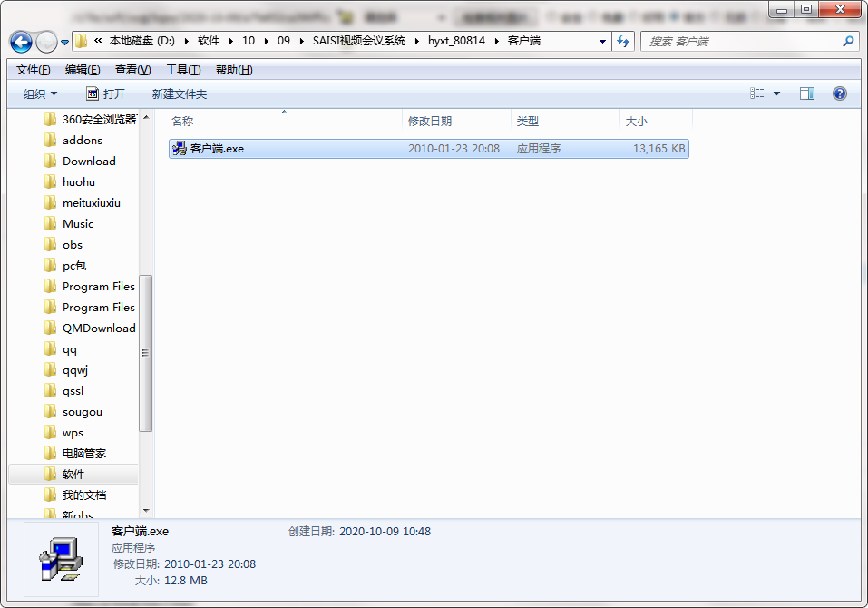
Task: Click the large 客户端.exe preview thumbnail
Action: click(x=61, y=559)
